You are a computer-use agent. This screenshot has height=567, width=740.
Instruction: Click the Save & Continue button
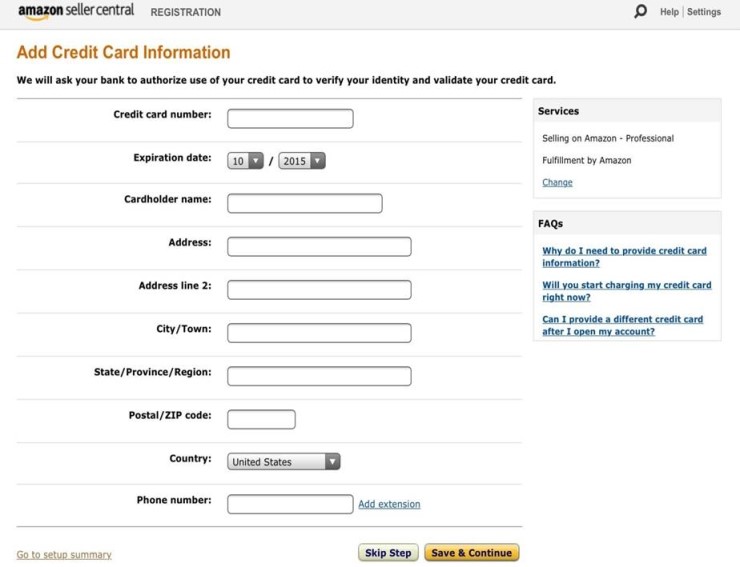pyautogui.click(x=472, y=553)
